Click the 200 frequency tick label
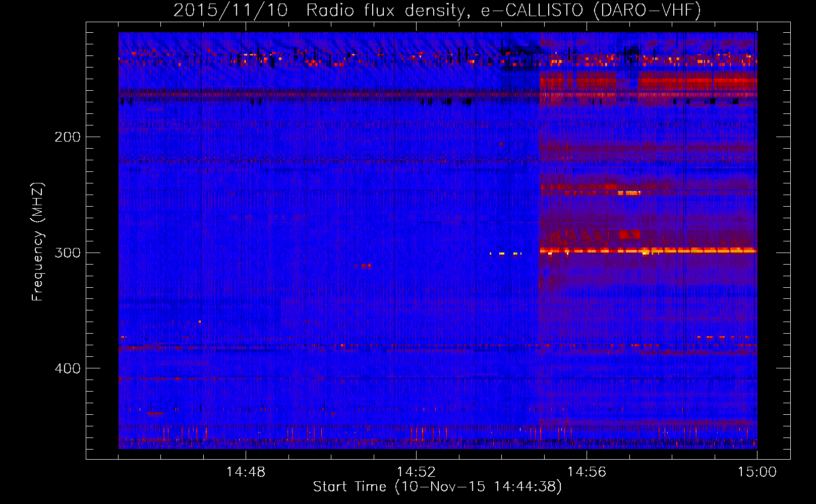The height and width of the screenshot is (504, 816). pyautogui.click(x=68, y=137)
